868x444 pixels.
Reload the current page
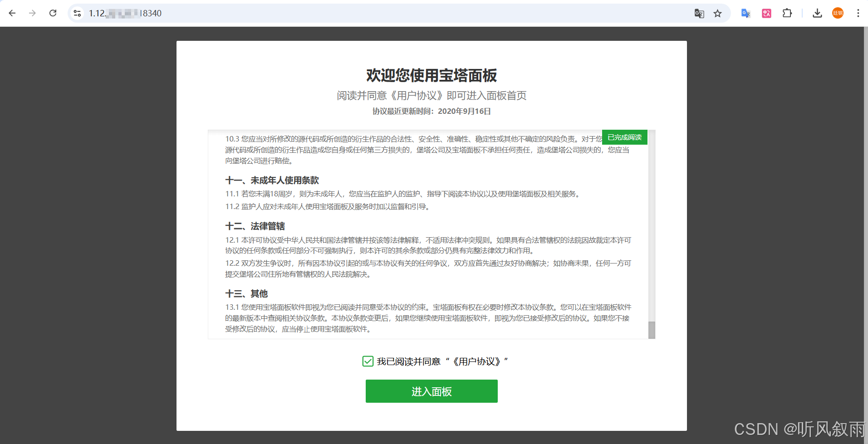coord(53,13)
